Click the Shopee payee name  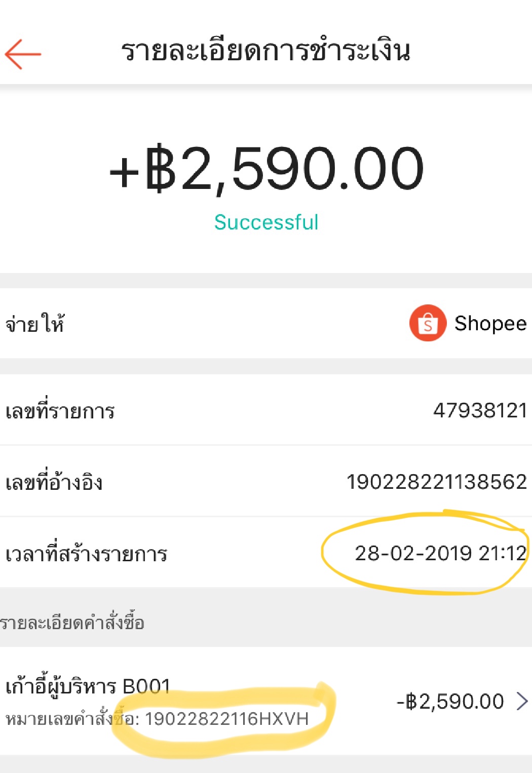(490, 323)
